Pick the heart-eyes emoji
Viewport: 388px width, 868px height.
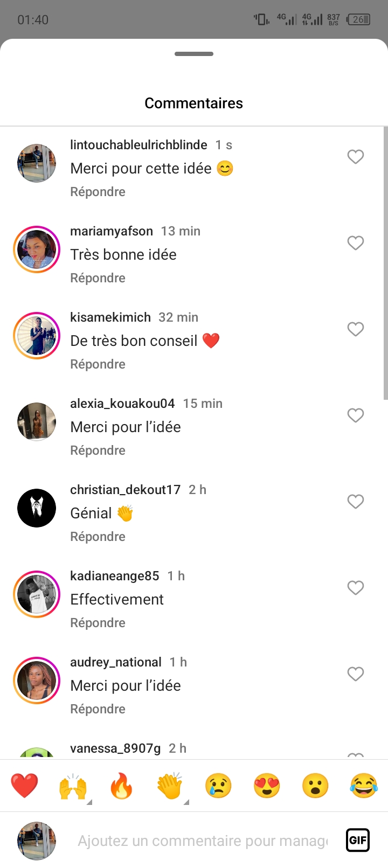click(267, 786)
